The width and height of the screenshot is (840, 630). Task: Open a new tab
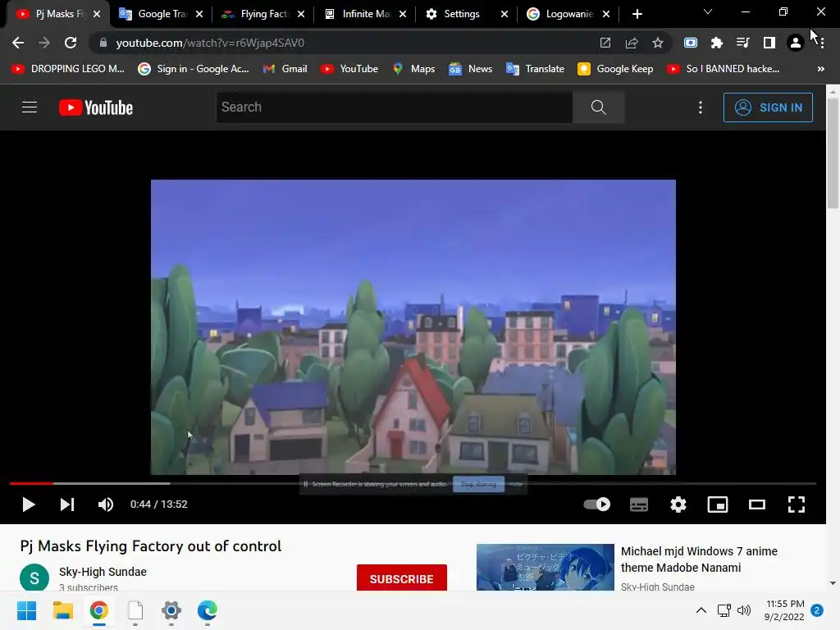[637, 14]
